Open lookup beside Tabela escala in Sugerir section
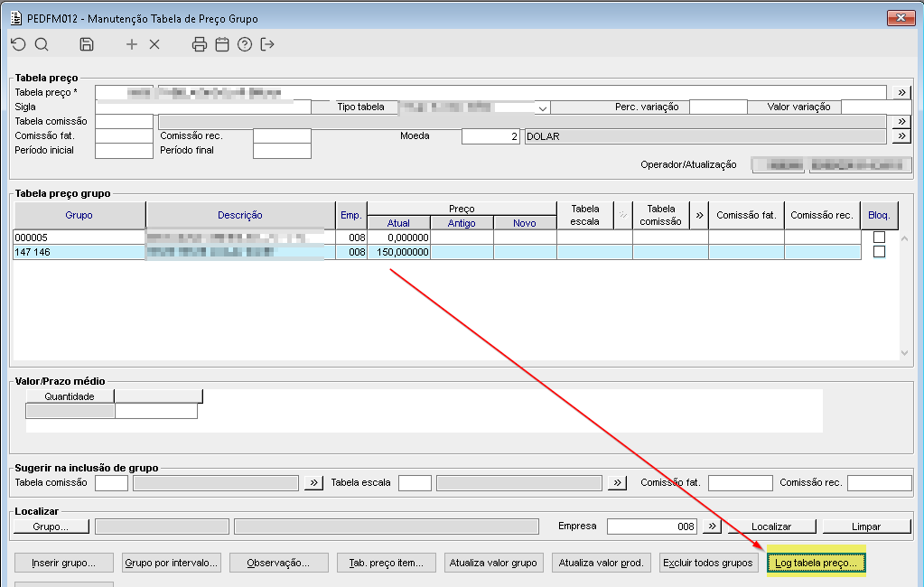This screenshot has width=924, height=587. click(617, 482)
